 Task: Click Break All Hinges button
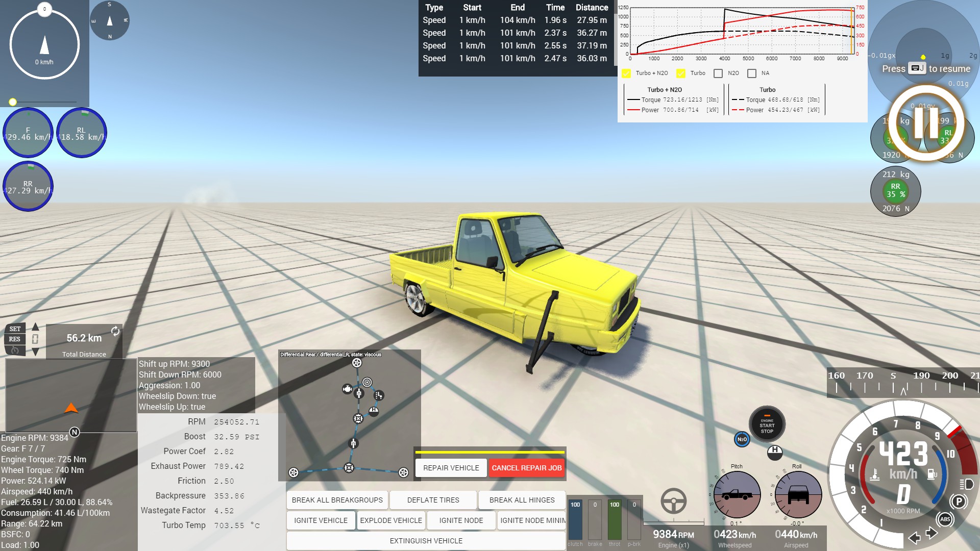tap(522, 500)
